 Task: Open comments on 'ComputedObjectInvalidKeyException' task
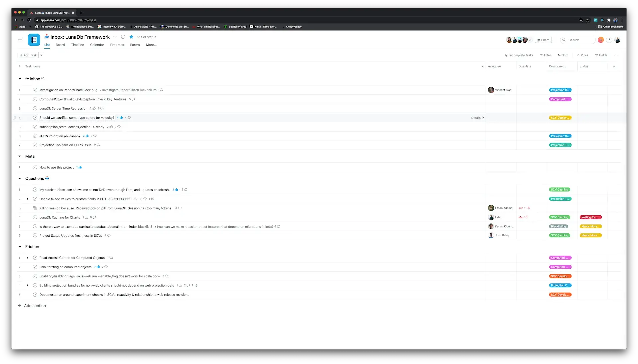(133, 99)
